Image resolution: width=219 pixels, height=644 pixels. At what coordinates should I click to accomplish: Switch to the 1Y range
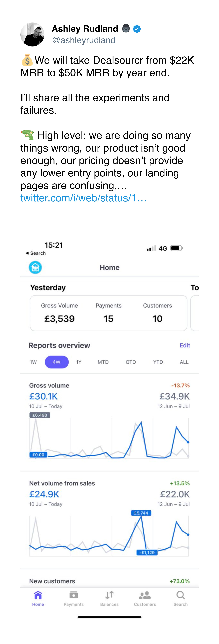(x=79, y=362)
